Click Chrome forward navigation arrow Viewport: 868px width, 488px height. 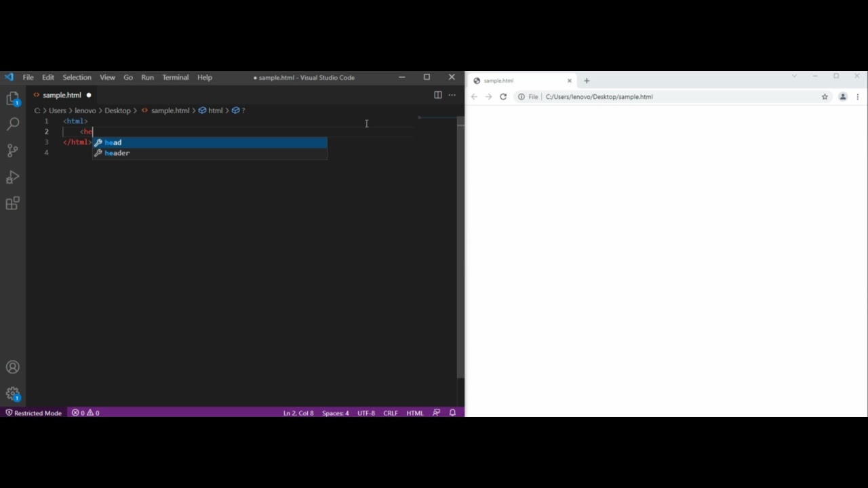click(x=488, y=97)
